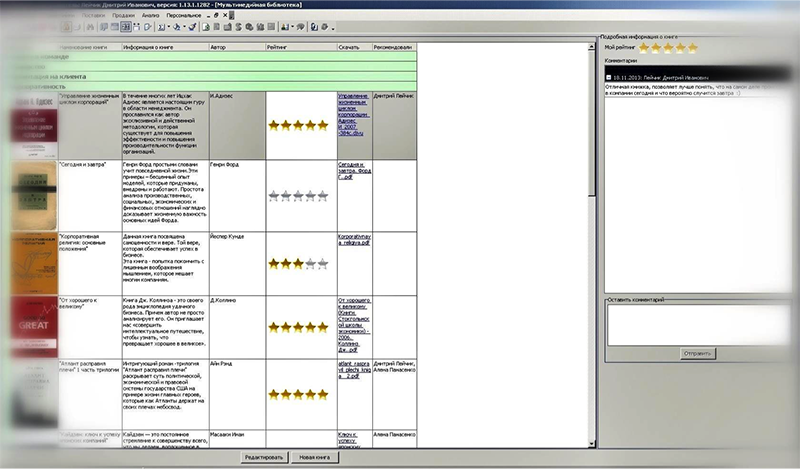This screenshot has height=469, width=800.
Task: Select the orange "Корпоративная религия" cover thumbnail
Action: [x=34, y=263]
